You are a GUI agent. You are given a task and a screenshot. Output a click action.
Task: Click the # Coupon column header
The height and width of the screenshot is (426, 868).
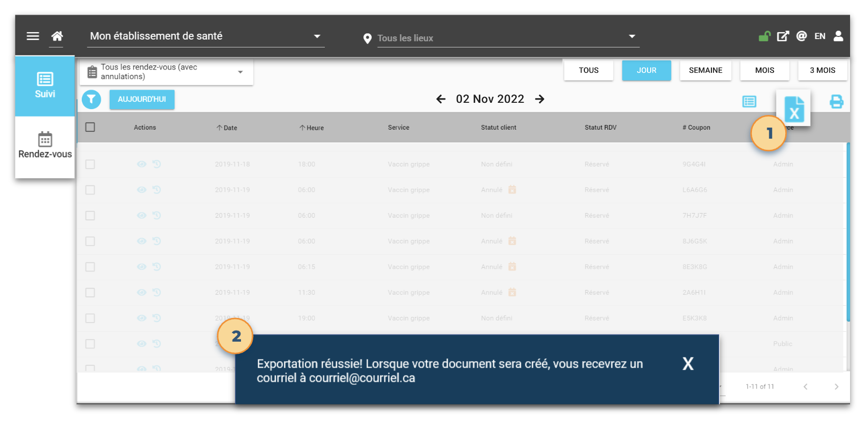(696, 128)
